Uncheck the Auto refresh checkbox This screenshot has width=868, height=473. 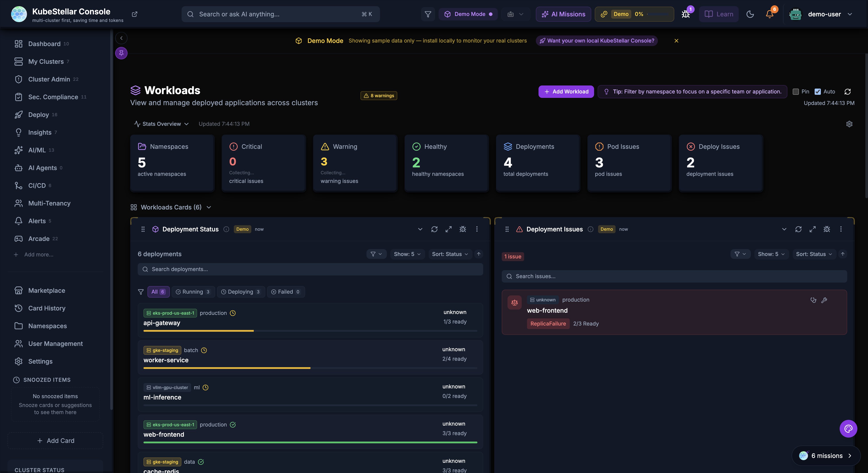pyautogui.click(x=818, y=92)
